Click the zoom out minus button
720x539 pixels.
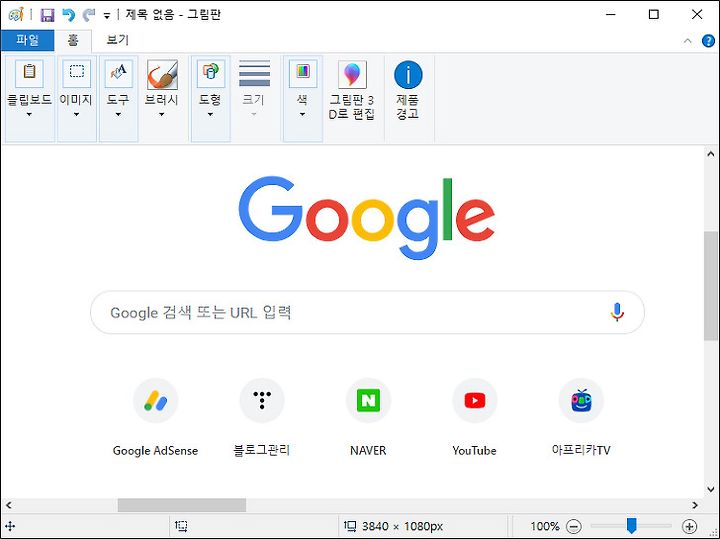point(574,526)
